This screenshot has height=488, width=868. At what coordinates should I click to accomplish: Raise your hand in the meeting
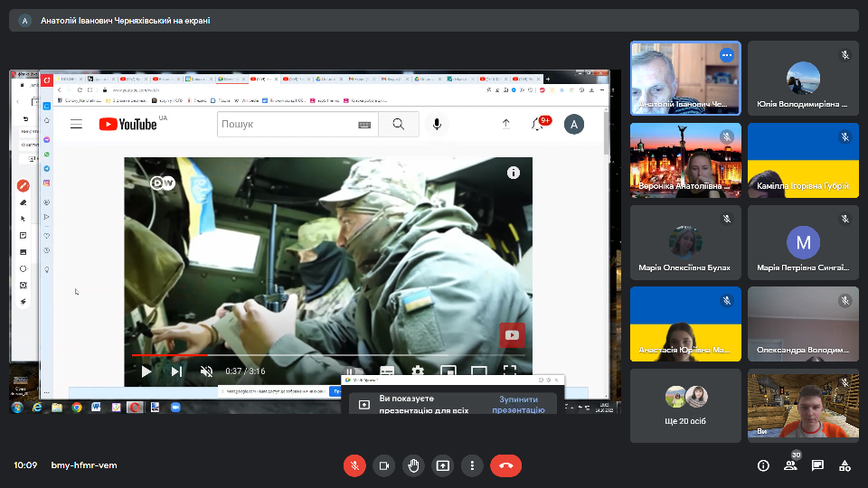coord(413,465)
